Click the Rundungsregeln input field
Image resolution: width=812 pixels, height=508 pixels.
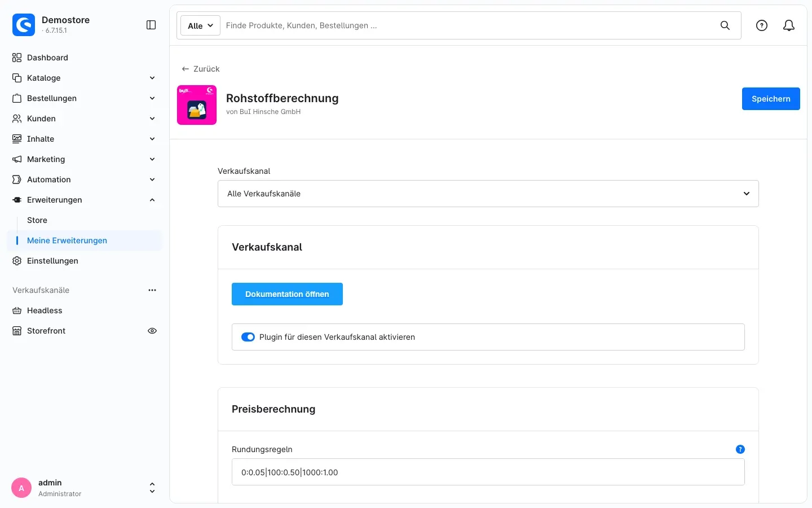[x=488, y=472]
